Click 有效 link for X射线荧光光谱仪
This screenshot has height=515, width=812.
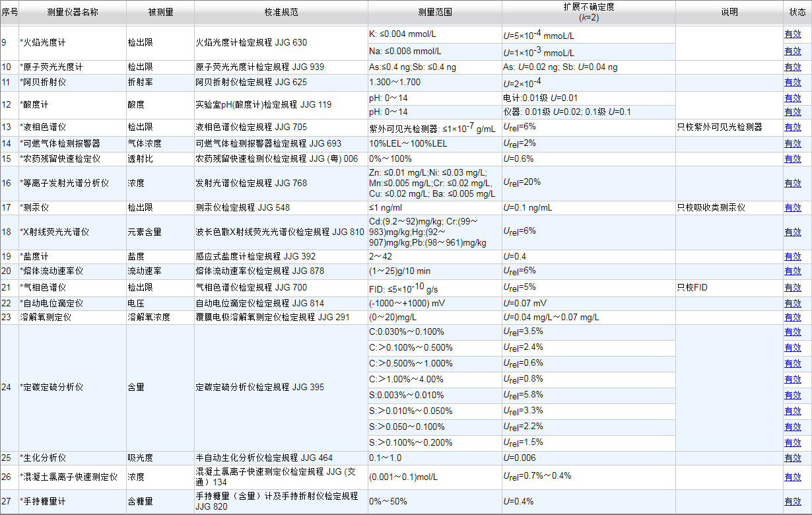793,232
